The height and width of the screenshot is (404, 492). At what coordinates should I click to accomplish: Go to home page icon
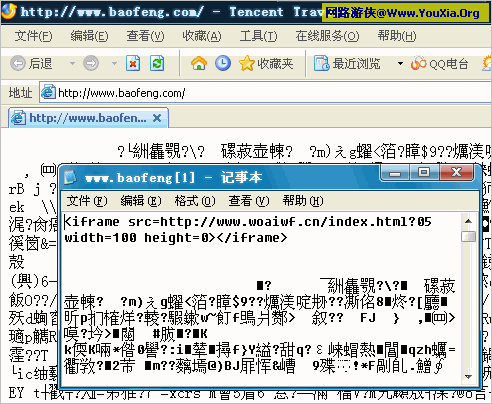click(199, 63)
